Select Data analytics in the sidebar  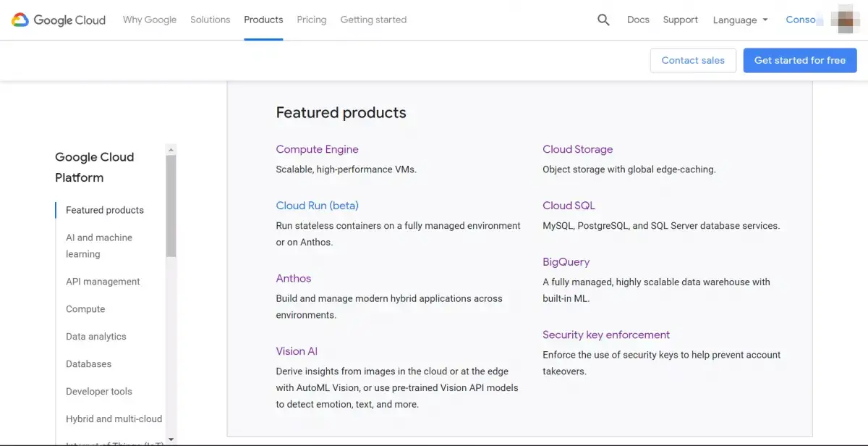coord(96,337)
